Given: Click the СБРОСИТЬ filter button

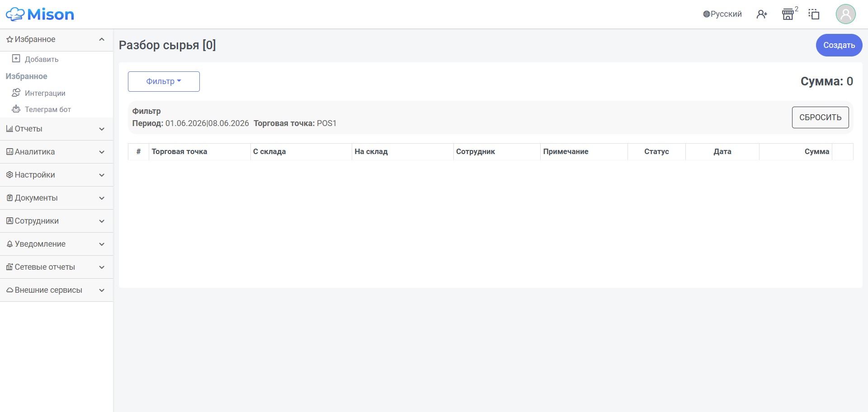Looking at the screenshot, I should click(820, 117).
